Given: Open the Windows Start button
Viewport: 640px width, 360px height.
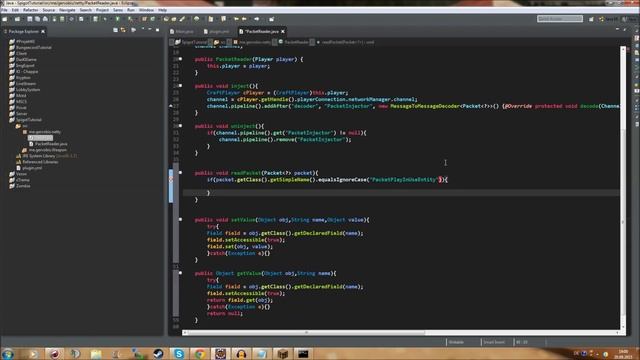Looking at the screenshot, I should 8,353.
